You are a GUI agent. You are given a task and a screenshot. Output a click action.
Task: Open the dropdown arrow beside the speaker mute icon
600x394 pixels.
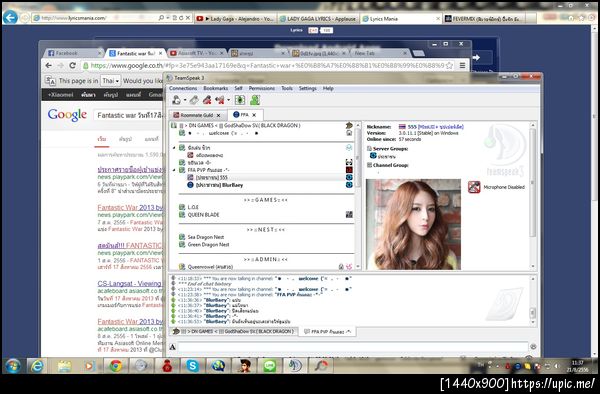228,101
